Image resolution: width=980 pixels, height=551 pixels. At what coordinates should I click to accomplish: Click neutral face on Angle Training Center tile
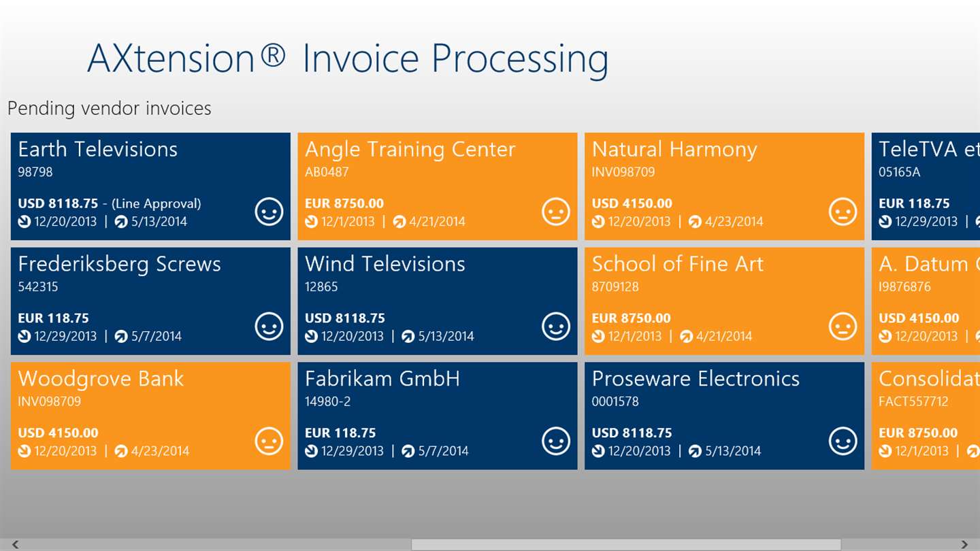pos(556,212)
